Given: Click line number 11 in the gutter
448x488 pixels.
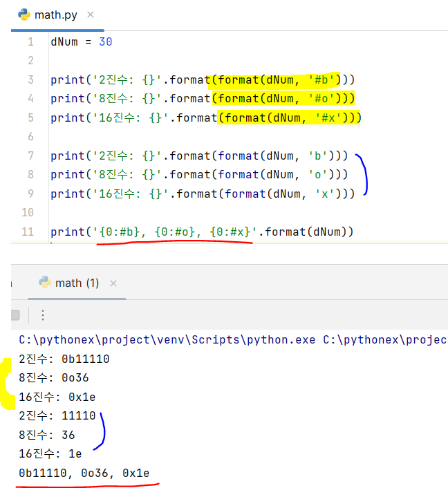Looking at the screenshot, I should 28,232.
